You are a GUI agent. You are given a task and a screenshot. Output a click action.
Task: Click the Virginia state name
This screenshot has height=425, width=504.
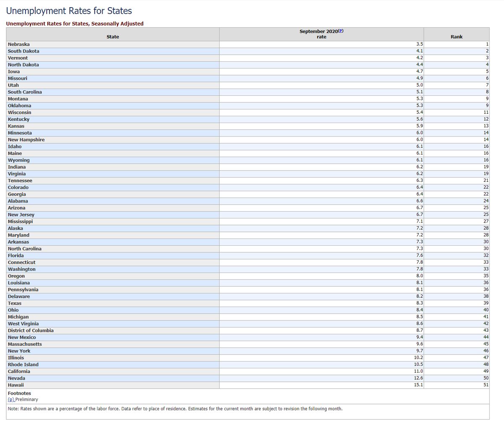pyautogui.click(x=17, y=174)
